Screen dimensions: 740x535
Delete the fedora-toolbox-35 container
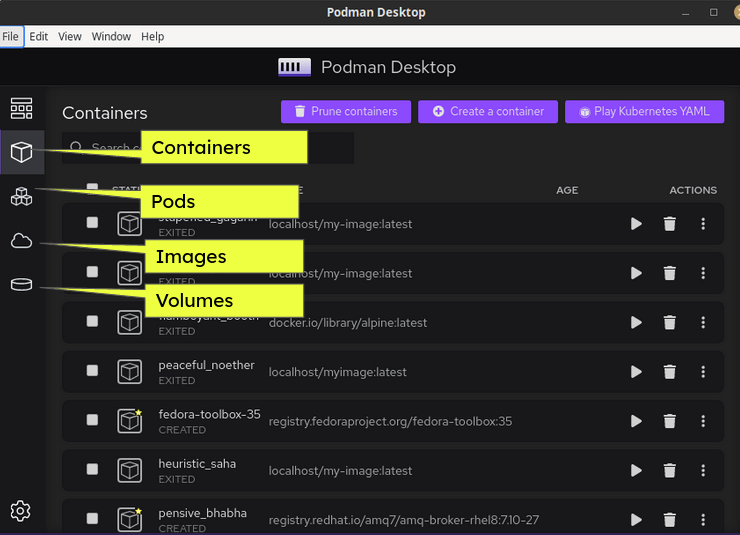[670, 421]
